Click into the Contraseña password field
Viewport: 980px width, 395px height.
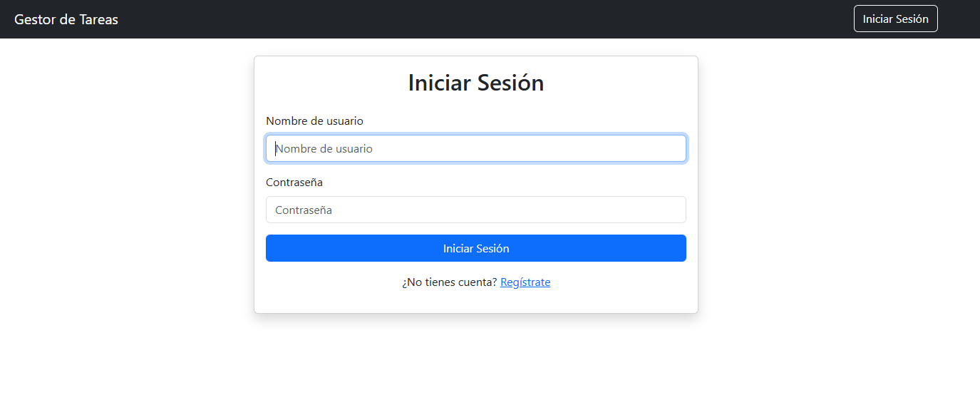pos(475,210)
